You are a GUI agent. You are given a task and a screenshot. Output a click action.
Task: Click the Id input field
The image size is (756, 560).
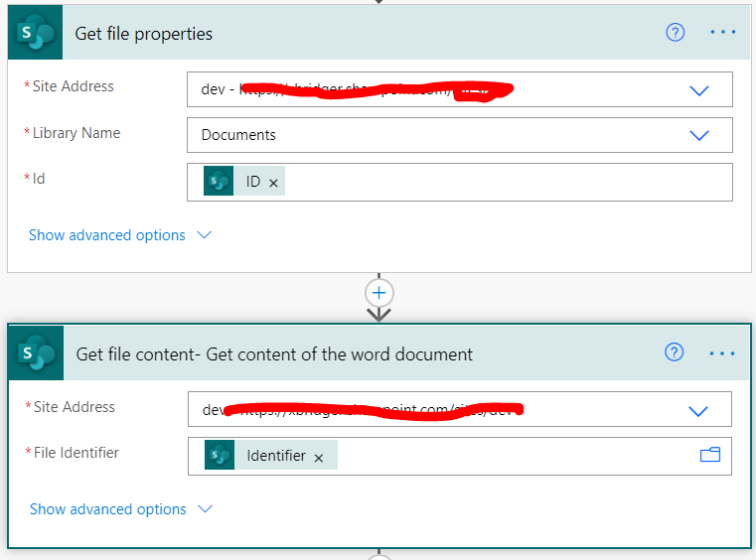(460, 182)
